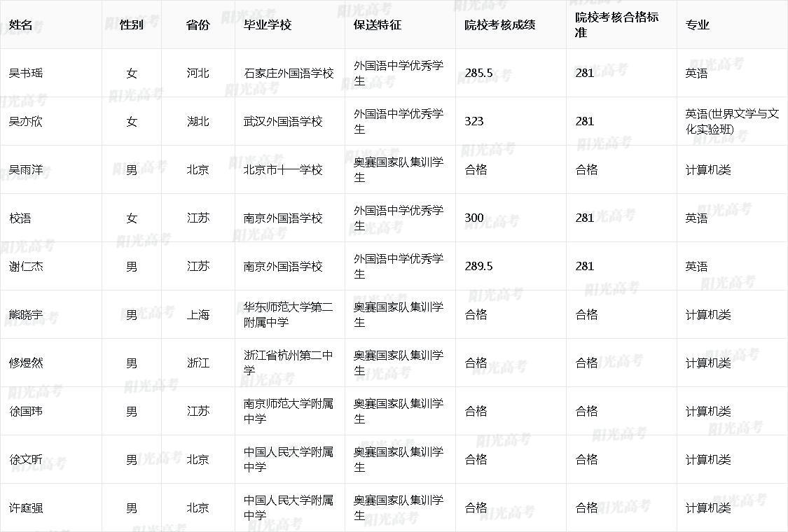Select the 保送特征 column header

(x=378, y=24)
